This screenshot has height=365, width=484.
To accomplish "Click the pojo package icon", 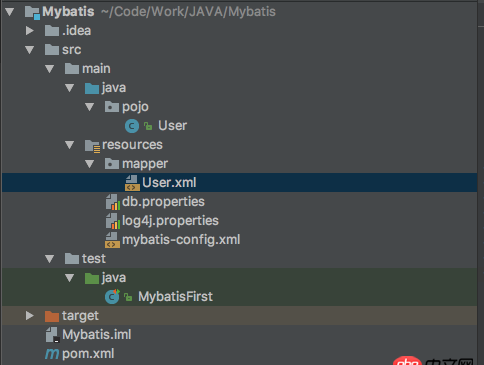I will coord(112,107).
